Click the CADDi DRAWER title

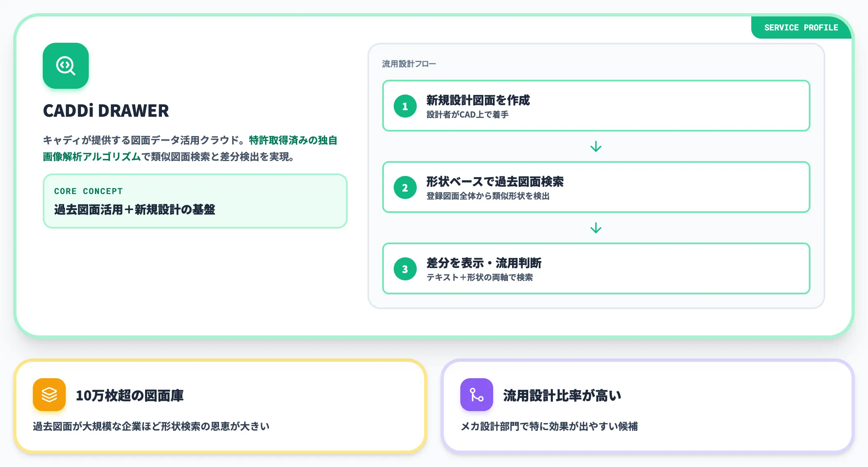click(106, 111)
